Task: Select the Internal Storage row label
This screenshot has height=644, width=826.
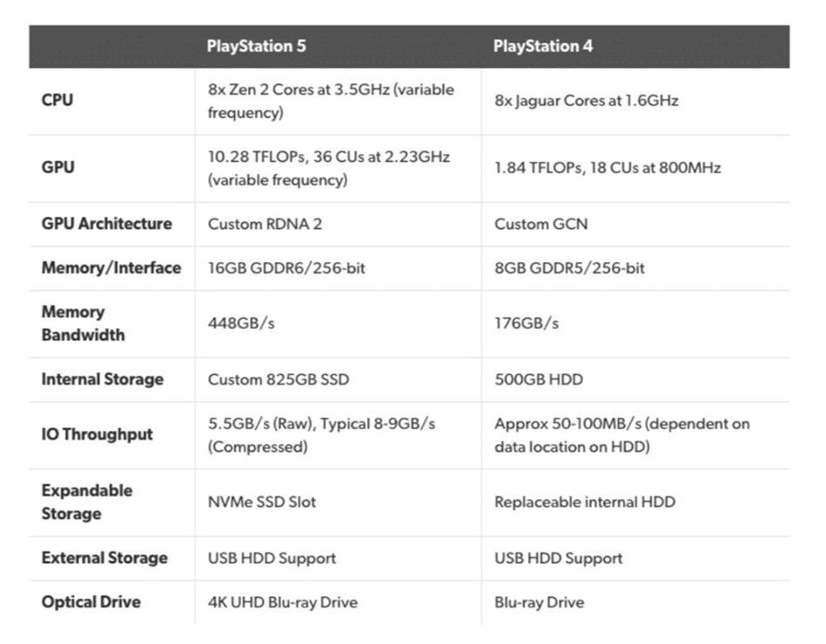Action: [102, 379]
